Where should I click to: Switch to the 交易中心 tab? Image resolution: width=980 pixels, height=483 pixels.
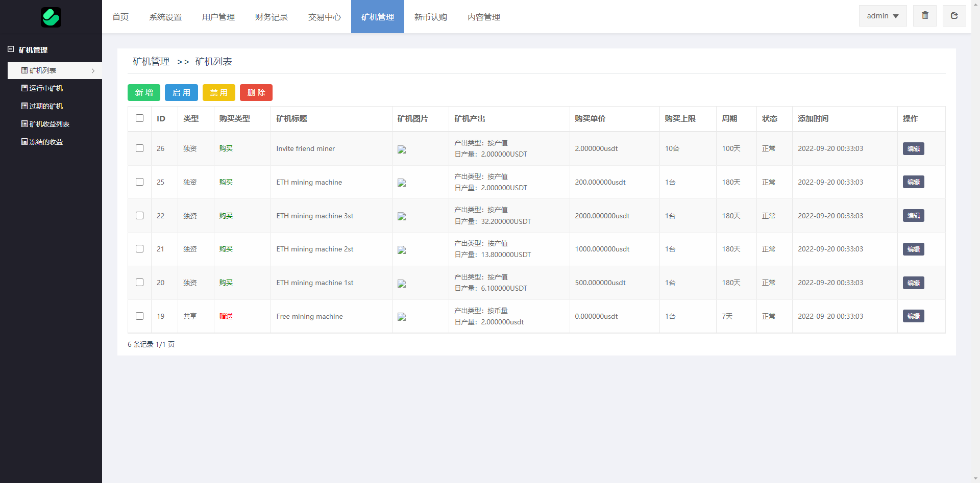pyautogui.click(x=324, y=17)
